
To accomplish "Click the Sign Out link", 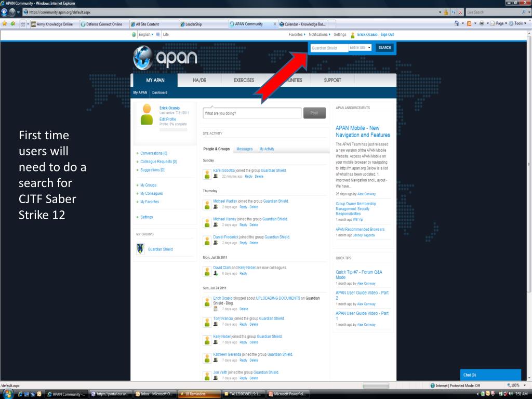I will pos(387,35).
